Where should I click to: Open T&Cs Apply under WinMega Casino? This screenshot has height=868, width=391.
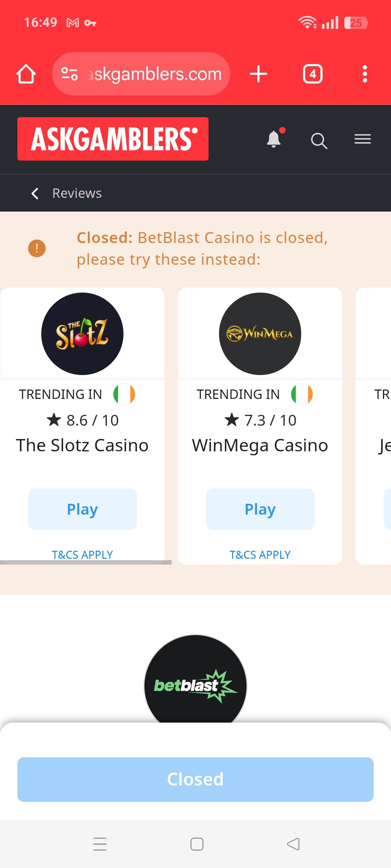point(260,554)
